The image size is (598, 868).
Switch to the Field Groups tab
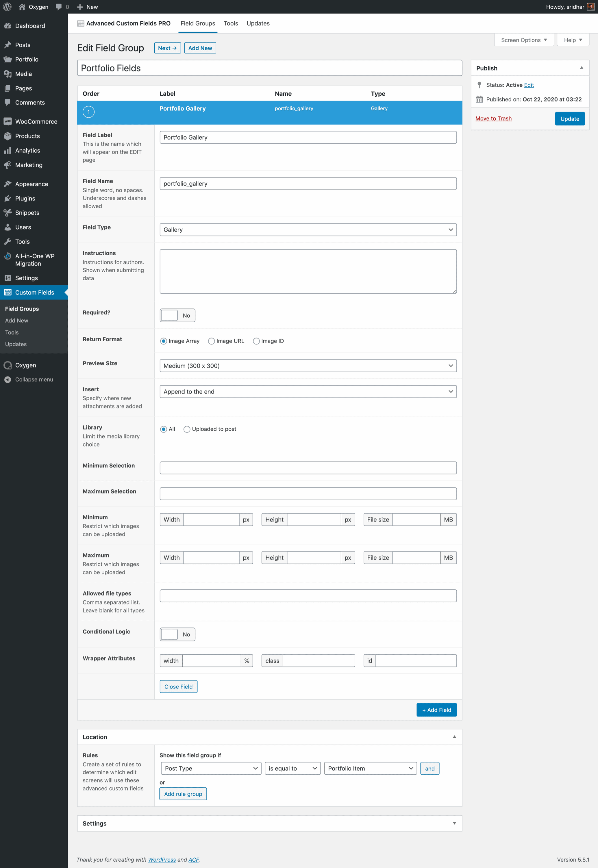coord(198,23)
